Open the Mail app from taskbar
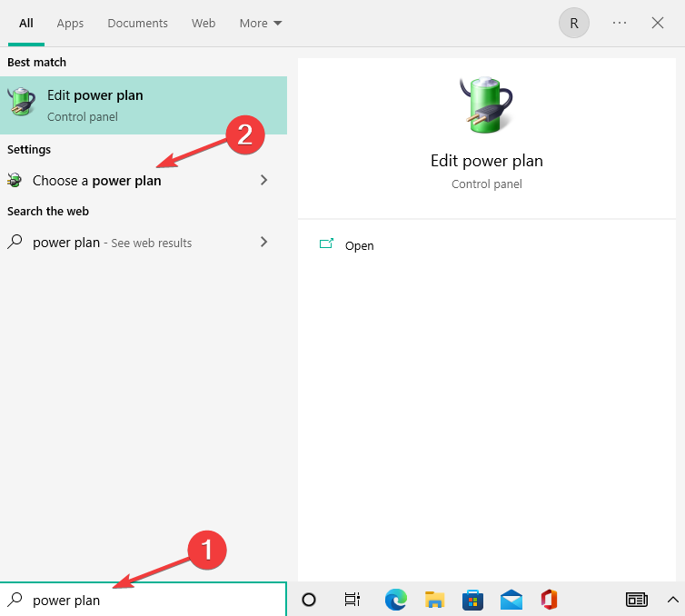 pos(511,600)
